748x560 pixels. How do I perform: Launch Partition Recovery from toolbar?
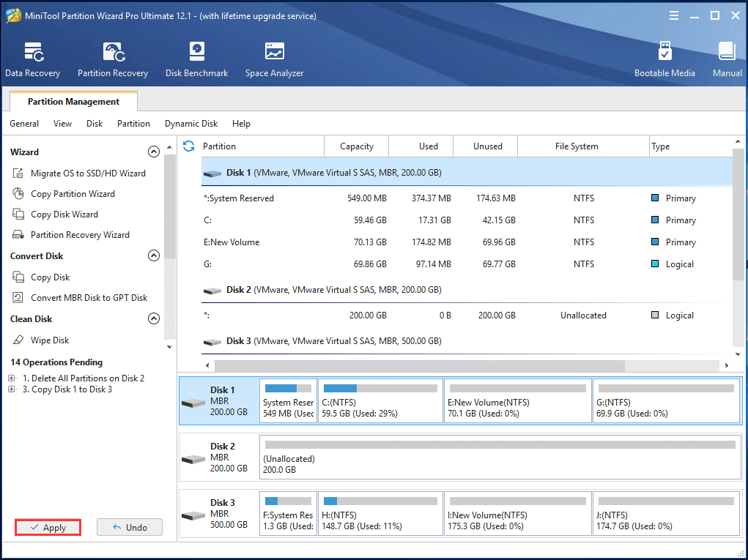pos(113,59)
